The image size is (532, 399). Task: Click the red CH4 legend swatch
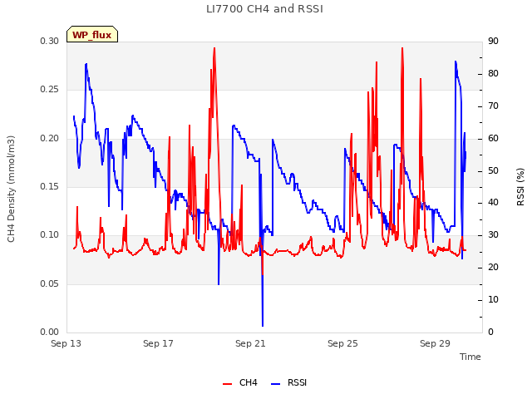227,384
